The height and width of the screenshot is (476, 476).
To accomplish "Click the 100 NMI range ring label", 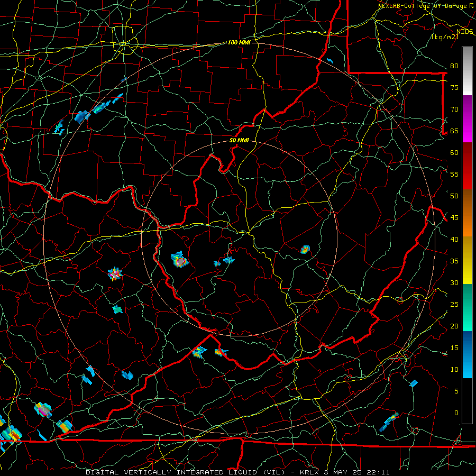I will (239, 42).
